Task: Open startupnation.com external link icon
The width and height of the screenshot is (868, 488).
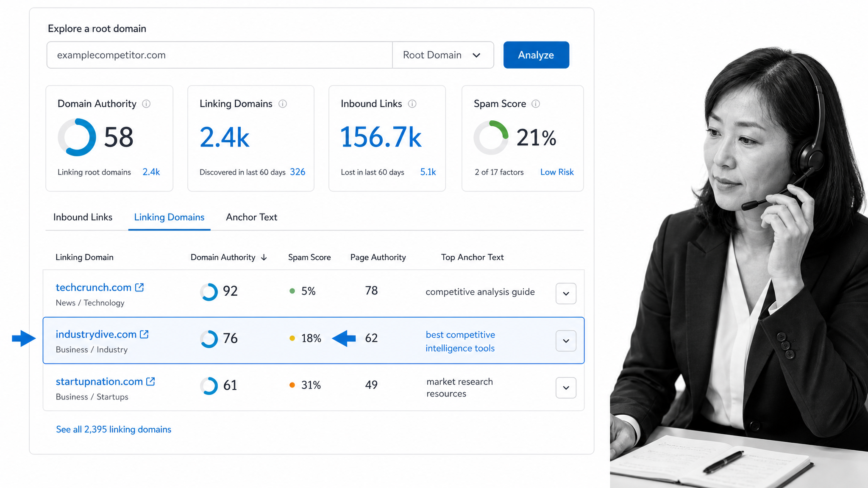Action: [150, 381]
